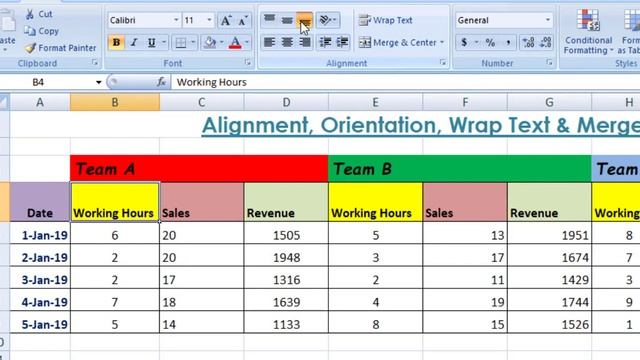The image size is (640, 360).
Task: Click the Wrap Text button
Action: click(385, 20)
